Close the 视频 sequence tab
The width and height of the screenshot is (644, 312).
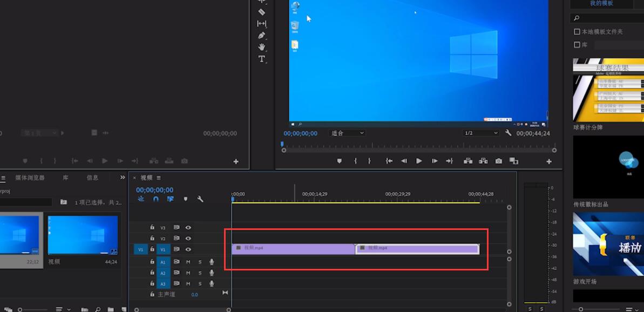click(x=134, y=178)
